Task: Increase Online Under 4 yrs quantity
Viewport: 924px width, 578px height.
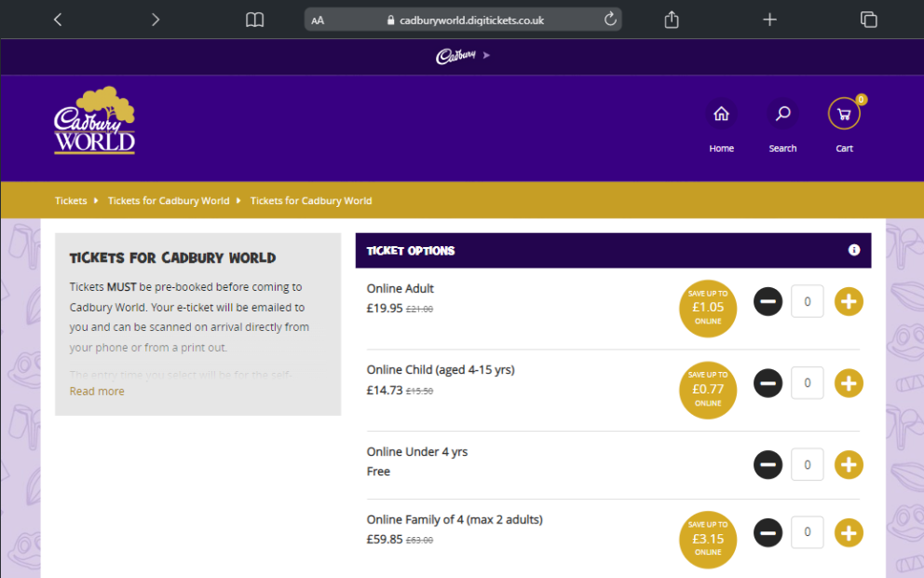Action: point(849,464)
